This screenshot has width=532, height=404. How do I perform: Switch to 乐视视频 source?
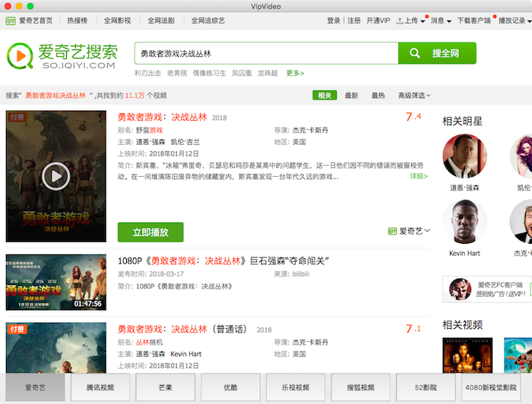(296, 387)
